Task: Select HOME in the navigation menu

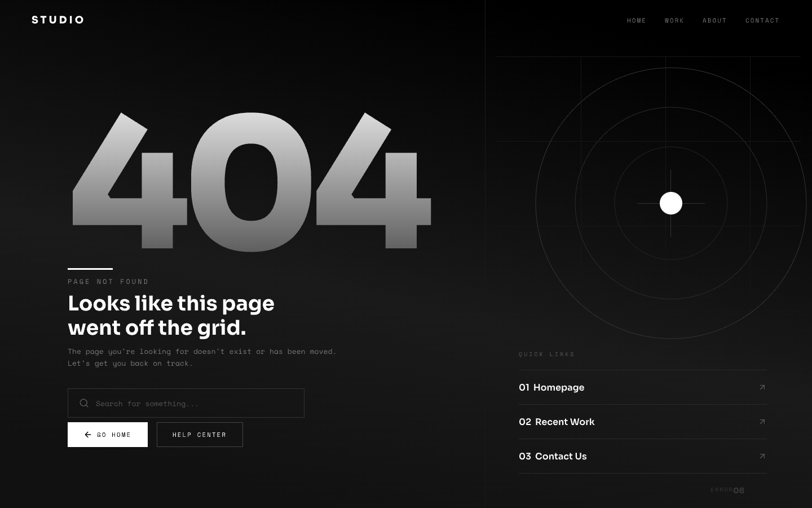Action: point(637,20)
